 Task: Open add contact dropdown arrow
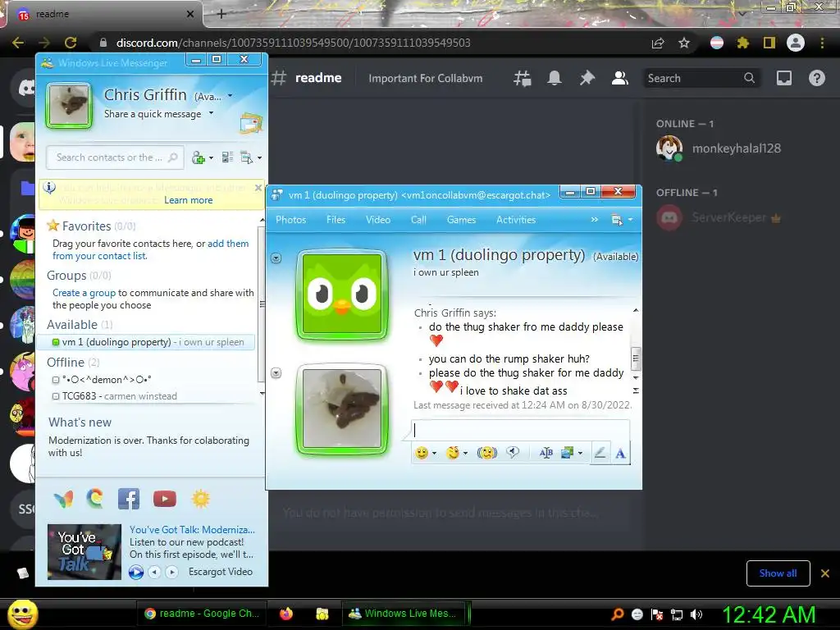[x=211, y=158]
